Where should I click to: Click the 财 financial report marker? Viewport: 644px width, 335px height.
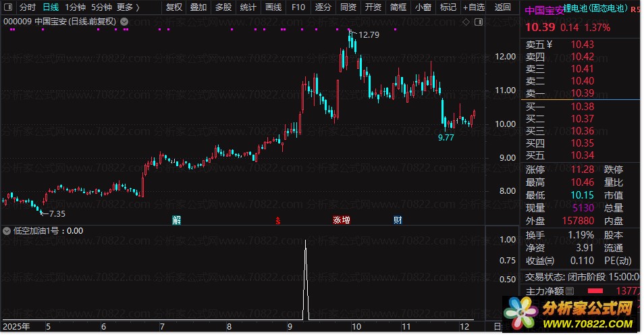[x=398, y=220]
